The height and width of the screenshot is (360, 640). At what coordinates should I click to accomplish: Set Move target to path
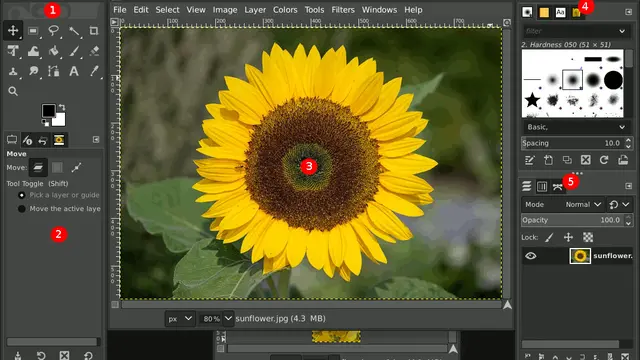[x=76, y=167]
